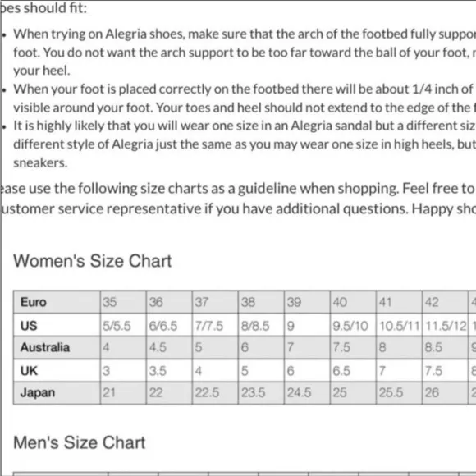Select the UK row header cell

(x=57, y=371)
